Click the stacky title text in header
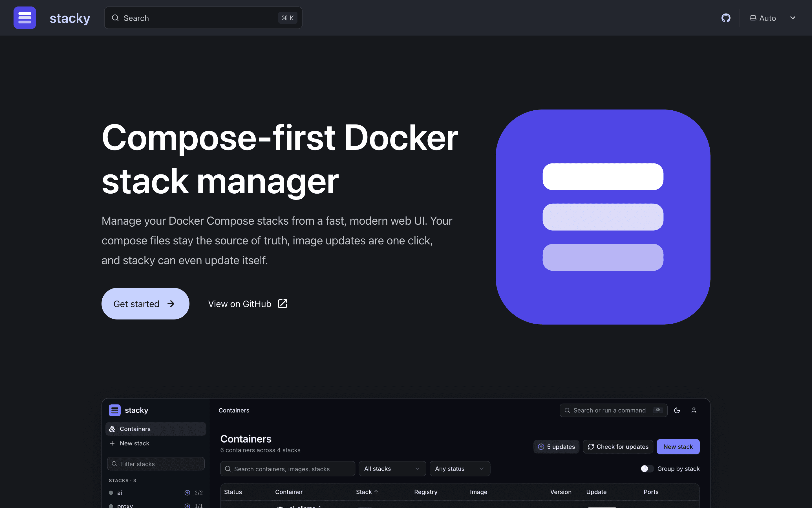Screen dimensions: 812x508 (x=70, y=18)
